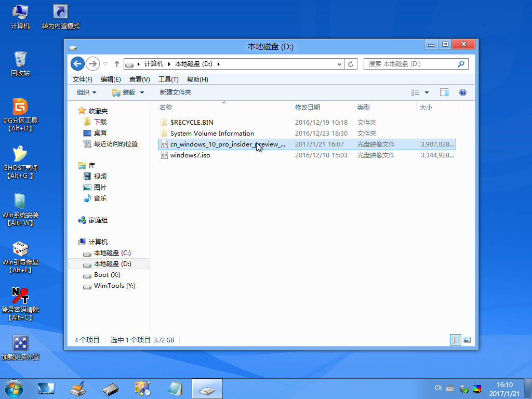Image resolution: width=532 pixels, height=399 pixels.
Task: Open the on-screen keyboard tray icon
Action: 450,388
